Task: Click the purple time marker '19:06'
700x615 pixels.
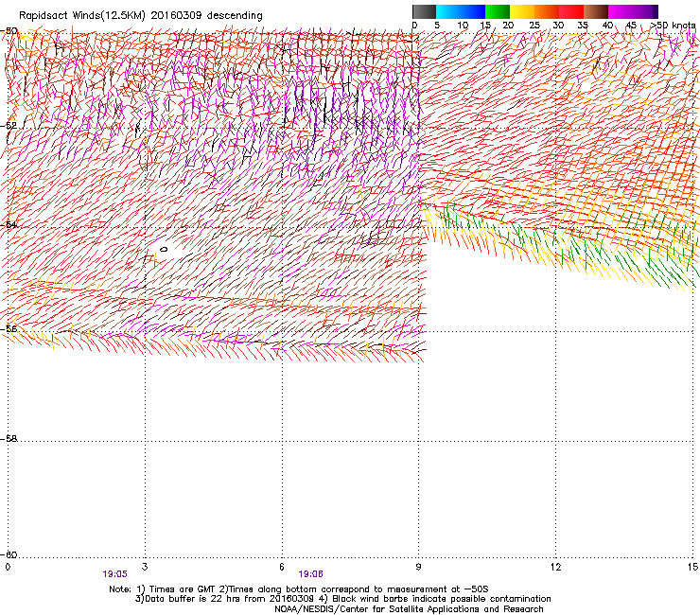Action: (310, 574)
